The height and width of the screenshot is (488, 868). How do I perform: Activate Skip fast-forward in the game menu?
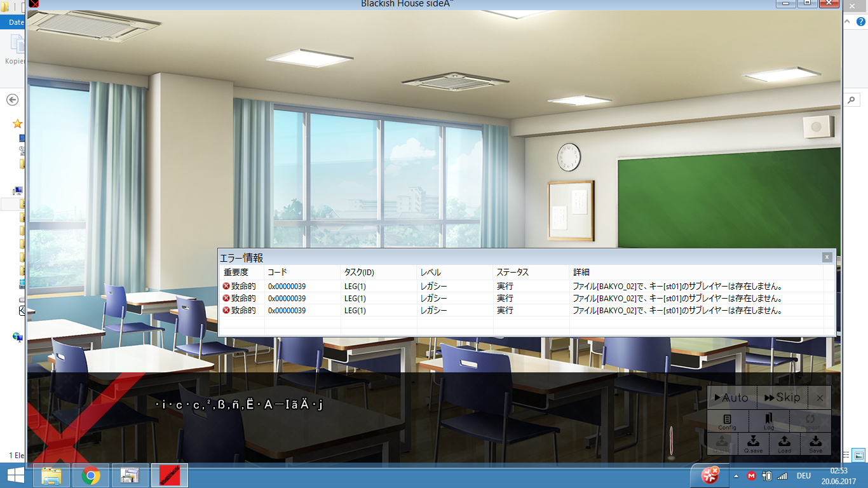coord(782,398)
